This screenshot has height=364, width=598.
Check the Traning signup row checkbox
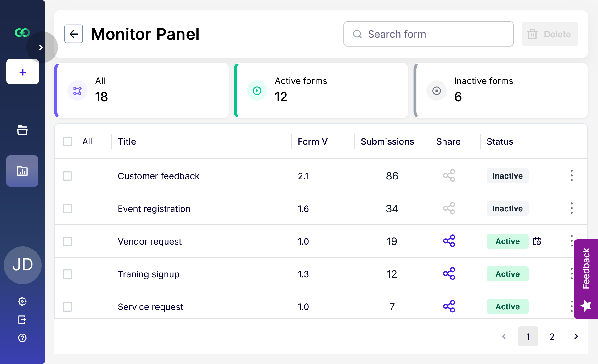coord(67,274)
